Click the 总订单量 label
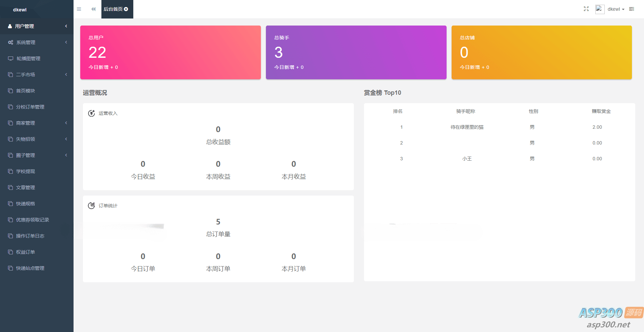The image size is (644, 332). [218, 234]
